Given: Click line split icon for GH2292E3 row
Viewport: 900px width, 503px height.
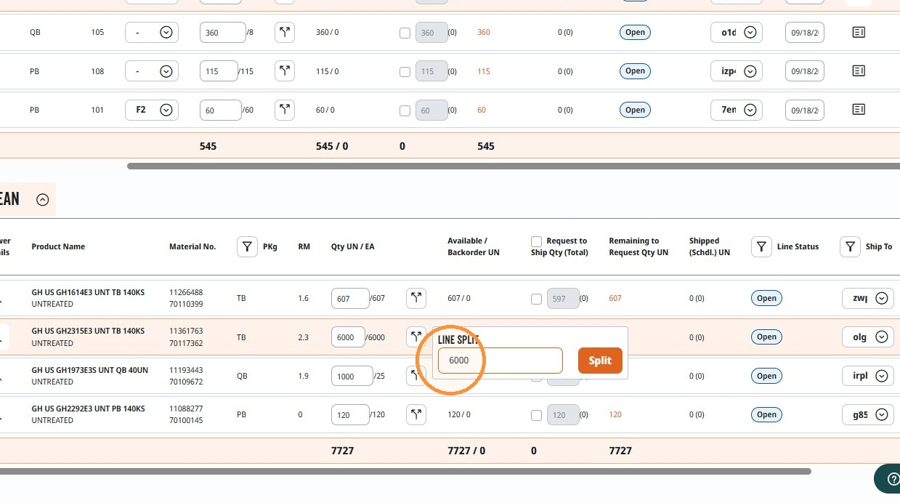Looking at the screenshot, I should pyautogui.click(x=416, y=414).
